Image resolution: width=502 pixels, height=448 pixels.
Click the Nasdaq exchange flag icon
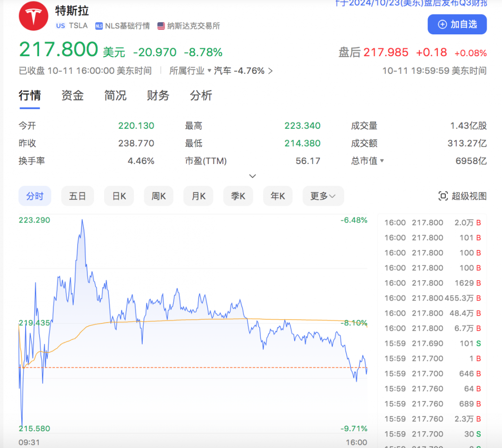coord(161,26)
